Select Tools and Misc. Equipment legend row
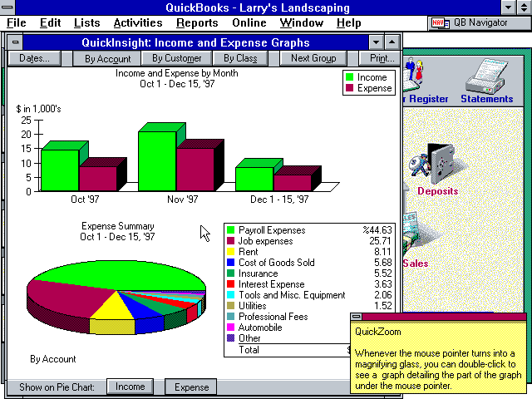This screenshot has height=399, width=532. (x=309, y=295)
